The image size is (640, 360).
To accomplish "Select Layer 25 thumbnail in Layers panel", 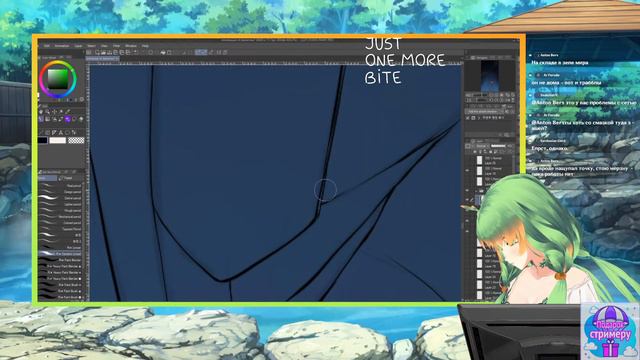I will coord(480,160).
